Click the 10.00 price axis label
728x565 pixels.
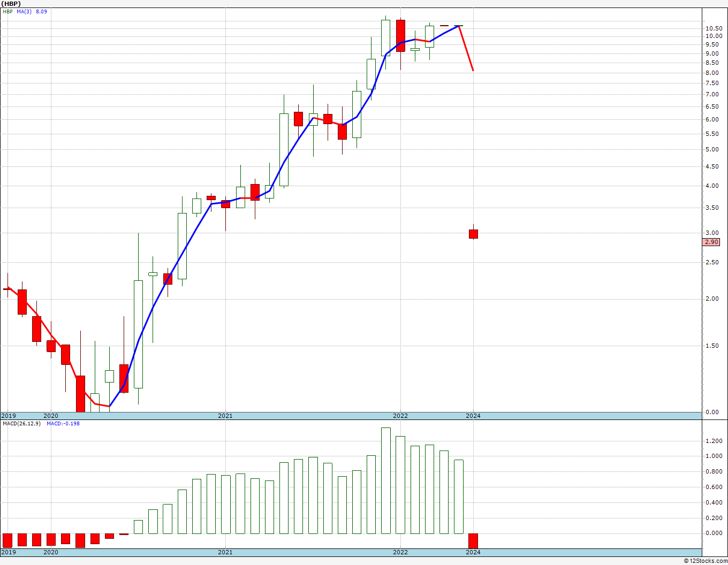(713, 36)
